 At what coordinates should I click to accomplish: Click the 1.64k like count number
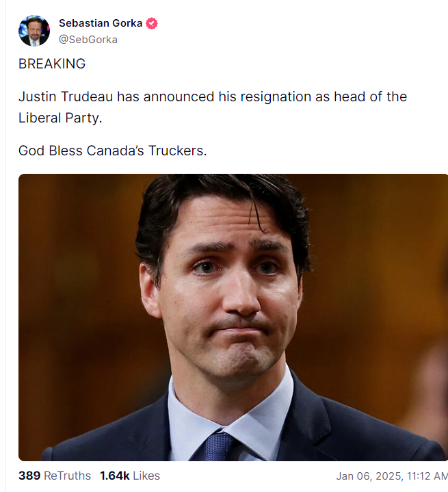[x=114, y=476]
